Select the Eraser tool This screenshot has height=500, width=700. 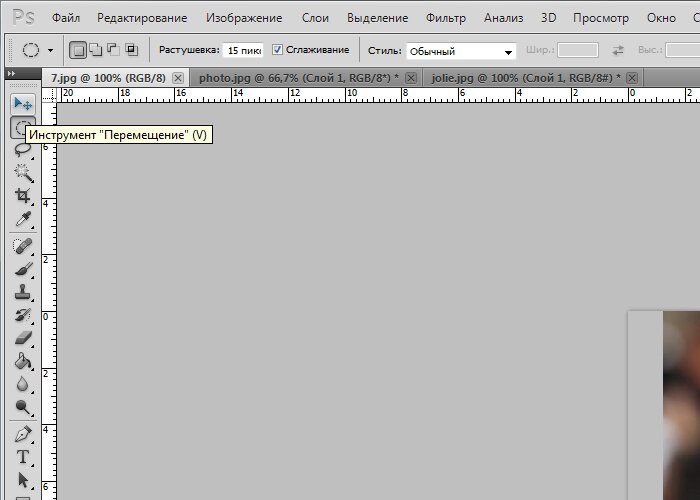click(22, 338)
